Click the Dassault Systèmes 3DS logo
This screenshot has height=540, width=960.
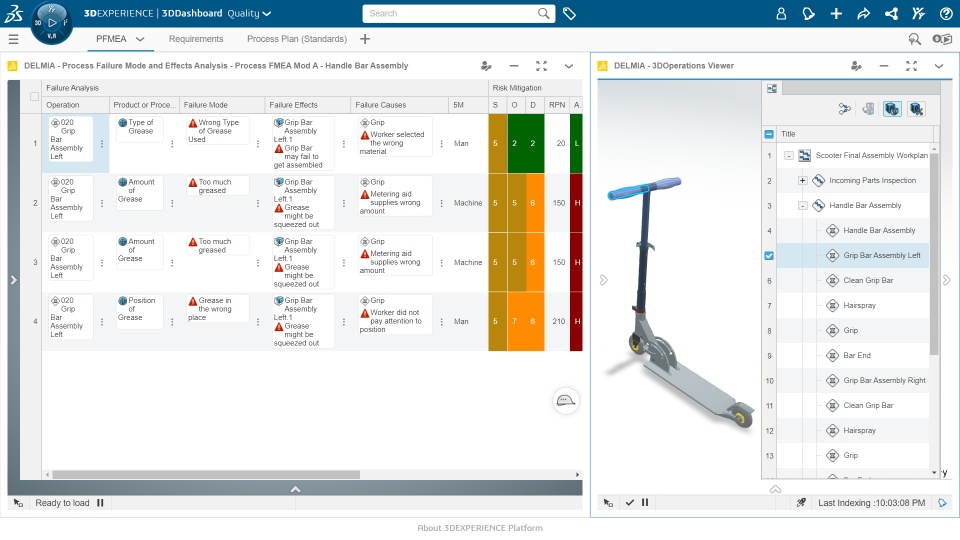(13, 13)
